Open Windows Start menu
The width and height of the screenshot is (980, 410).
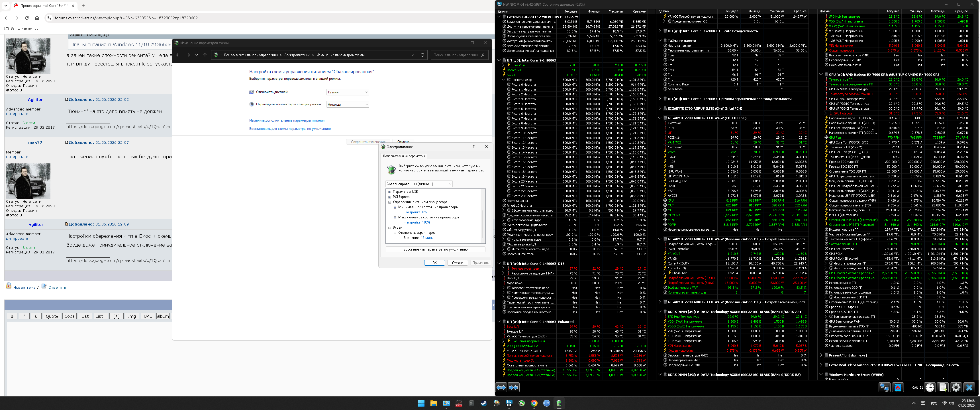pos(421,403)
